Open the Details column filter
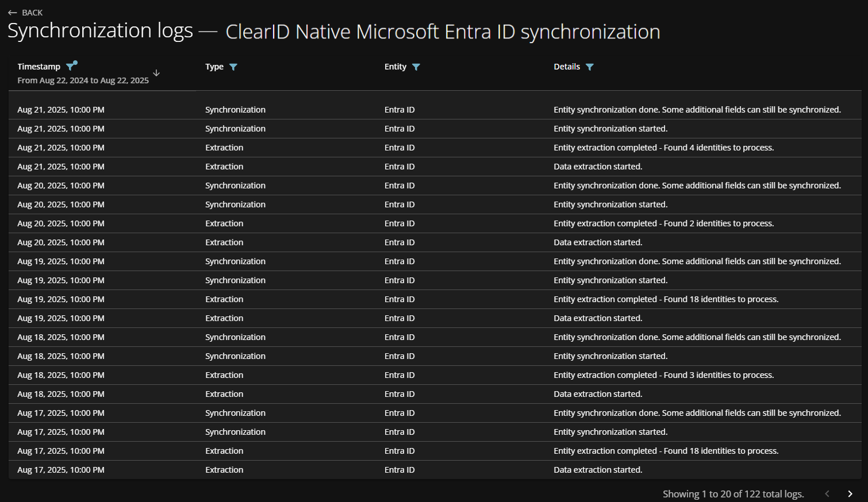Image resolution: width=868 pixels, height=502 pixels. pos(590,67)
